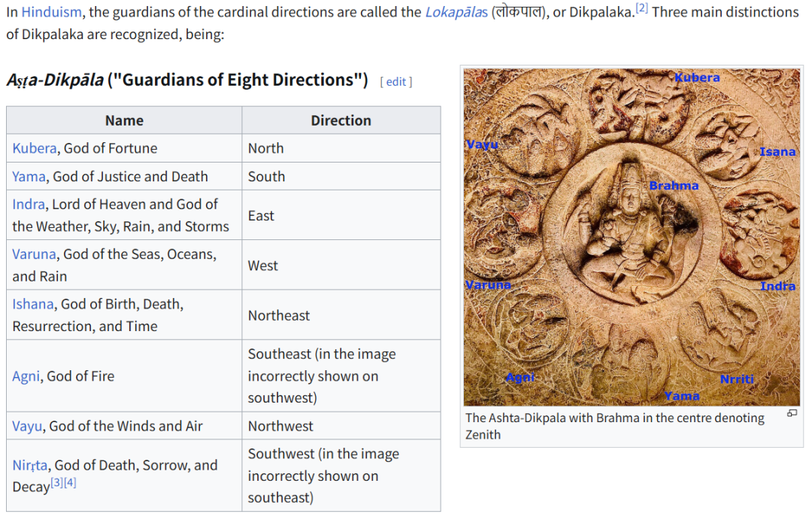Open the Indra link in the table
This screenshot has width=812, height=526.
tap(29, 204)
